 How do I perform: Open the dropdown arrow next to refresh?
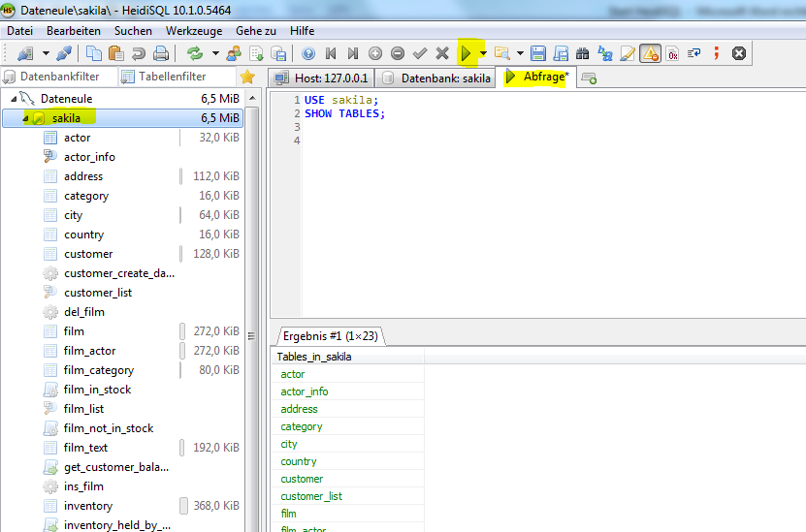click(213, 53)
